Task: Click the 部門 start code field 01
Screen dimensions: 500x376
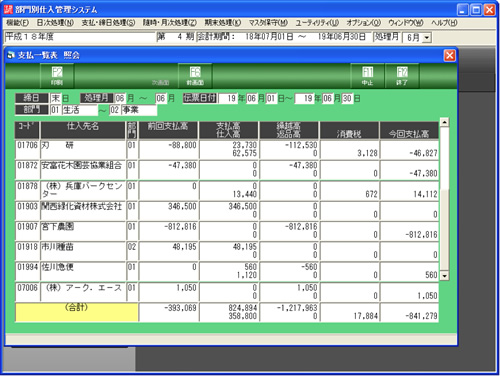Action: tap(55, 110)
